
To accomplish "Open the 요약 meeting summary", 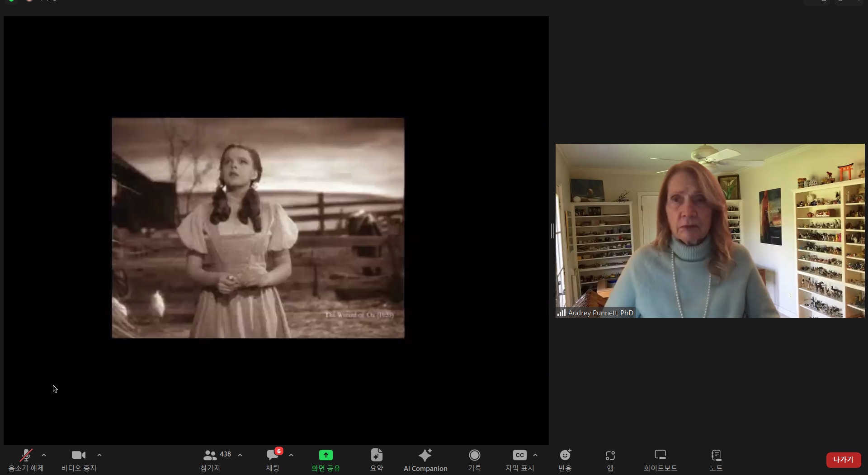I will (x=377, y=461).
